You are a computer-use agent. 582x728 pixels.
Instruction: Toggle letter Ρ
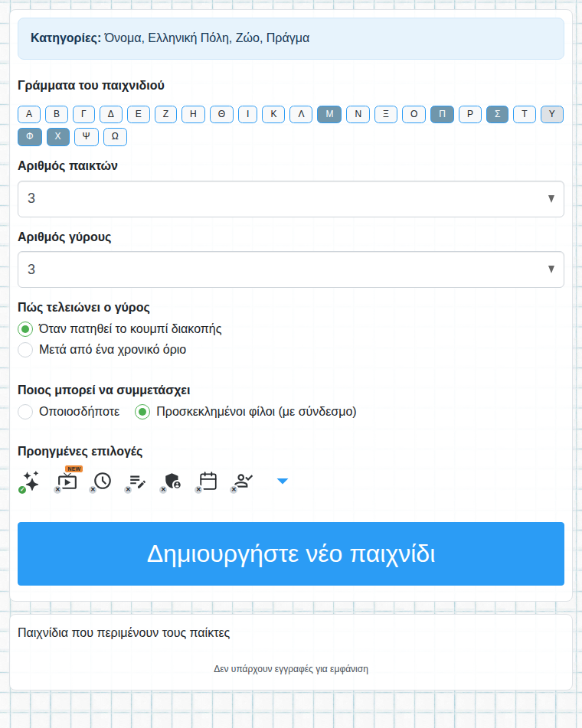click(470, 114)
